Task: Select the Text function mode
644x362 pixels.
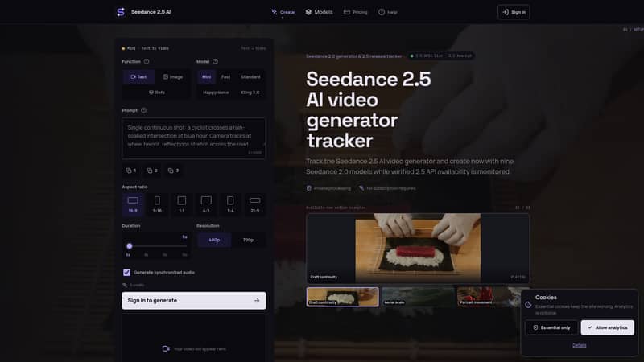Action: [138, 76]
